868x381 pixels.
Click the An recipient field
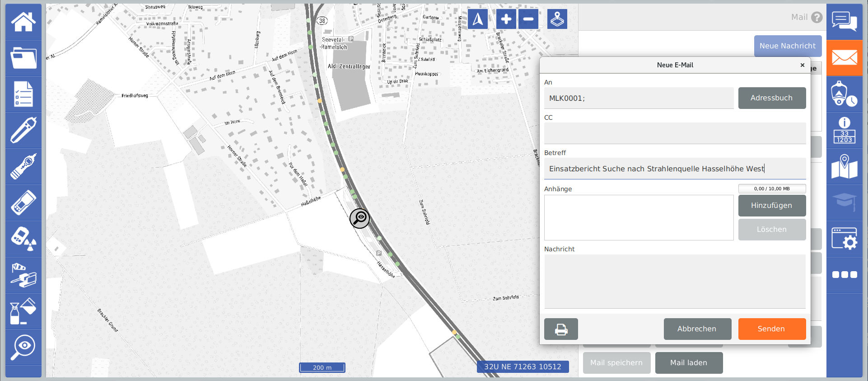(x=639, y=98)
